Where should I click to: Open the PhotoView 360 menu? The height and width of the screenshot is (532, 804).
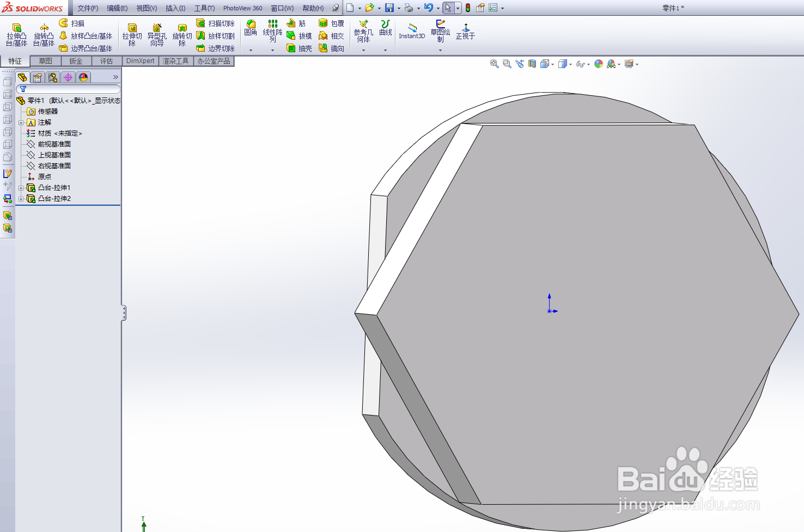click(x=242, y=8)
